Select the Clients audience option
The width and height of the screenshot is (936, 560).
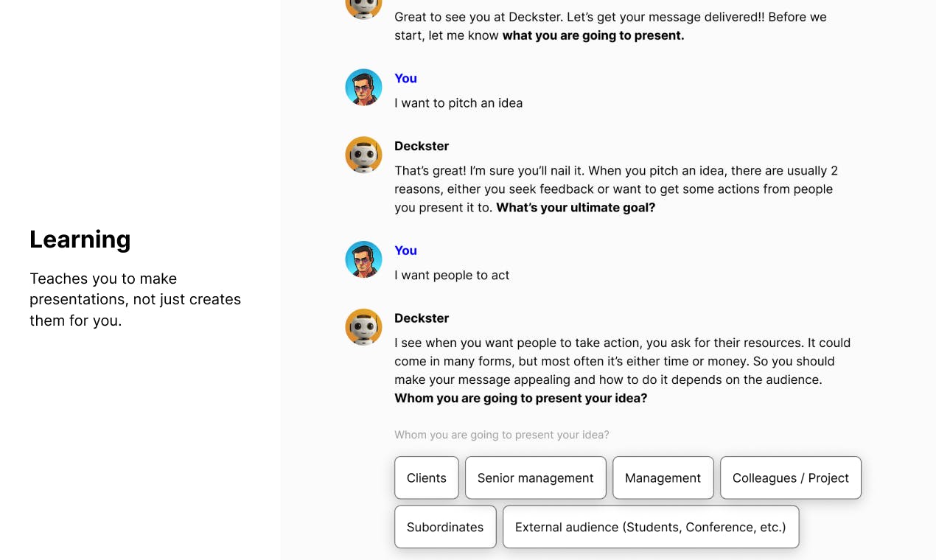427,477
